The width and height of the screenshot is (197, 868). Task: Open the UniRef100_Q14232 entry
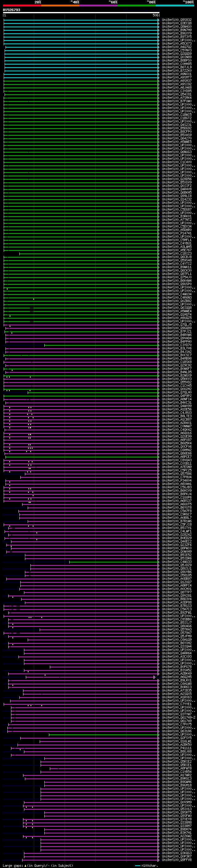point(177,200)
